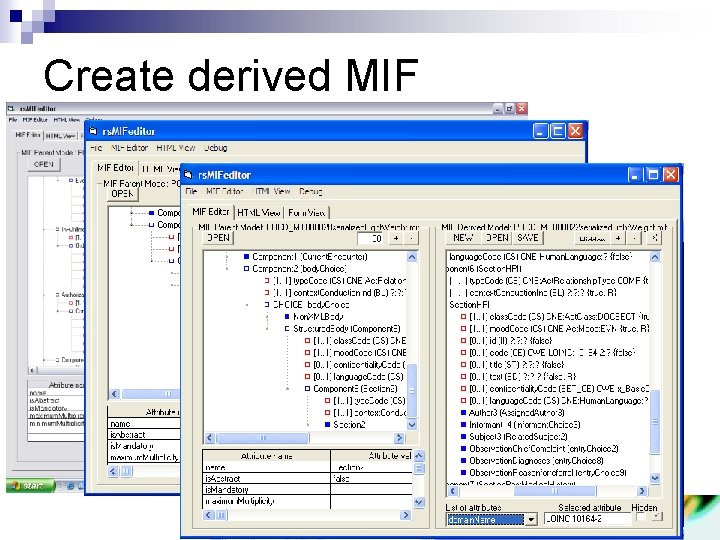Click blue icon beside Subject3 (RelatedSubject2)

(x=463, y=436)
